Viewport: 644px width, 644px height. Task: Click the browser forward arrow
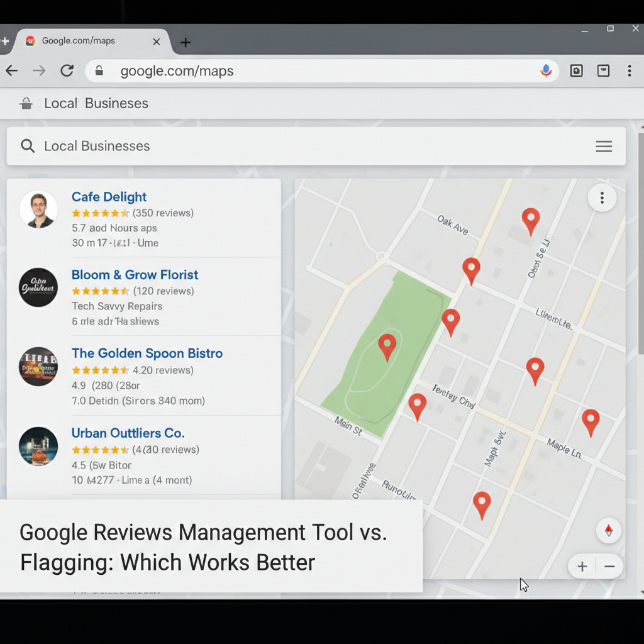click(39, 70)
